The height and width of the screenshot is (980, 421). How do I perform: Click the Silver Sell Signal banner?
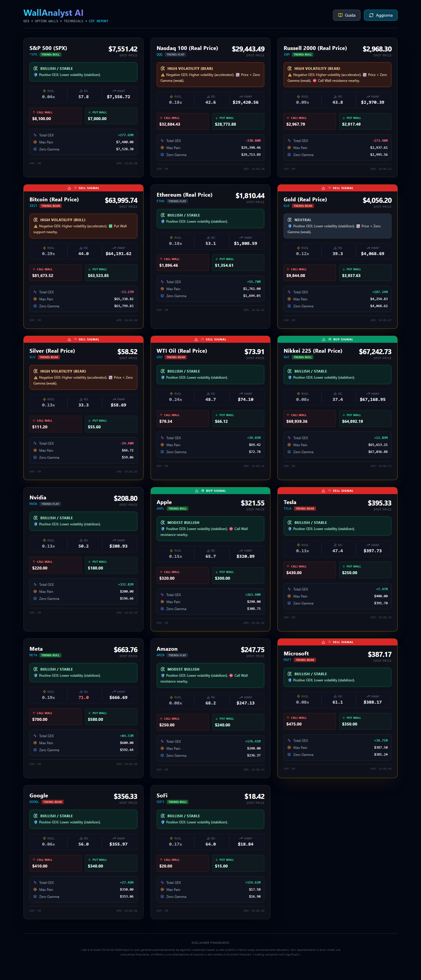(83, 339)
